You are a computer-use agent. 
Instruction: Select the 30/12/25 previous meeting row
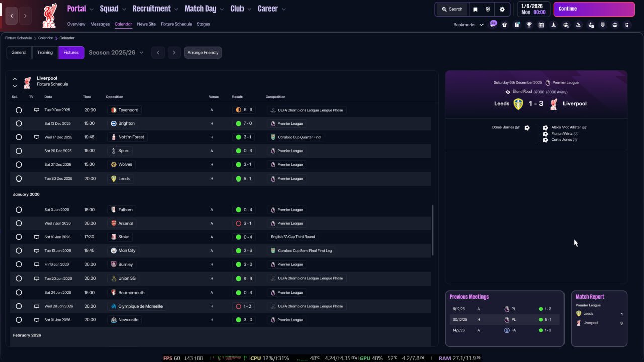504,320
